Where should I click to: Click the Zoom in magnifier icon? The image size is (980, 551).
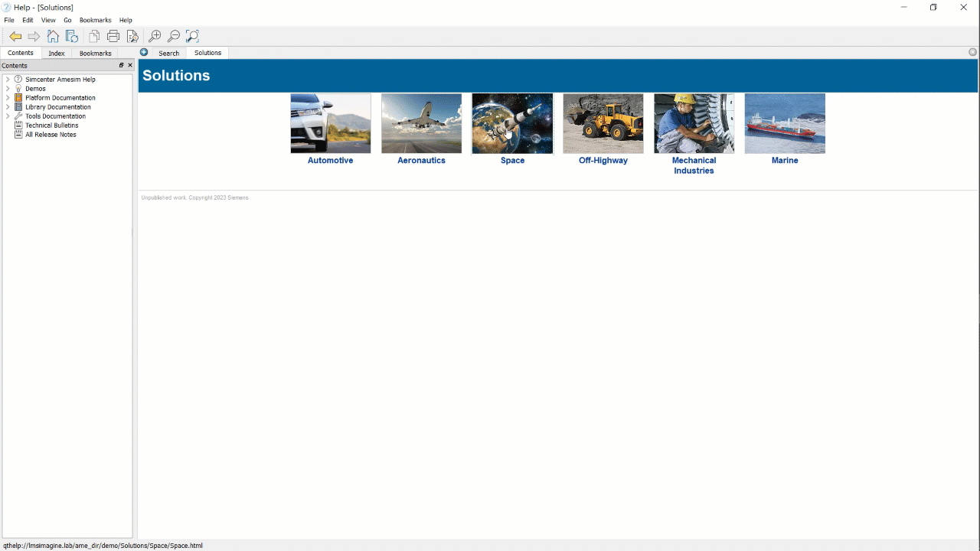tap(155, 36)
